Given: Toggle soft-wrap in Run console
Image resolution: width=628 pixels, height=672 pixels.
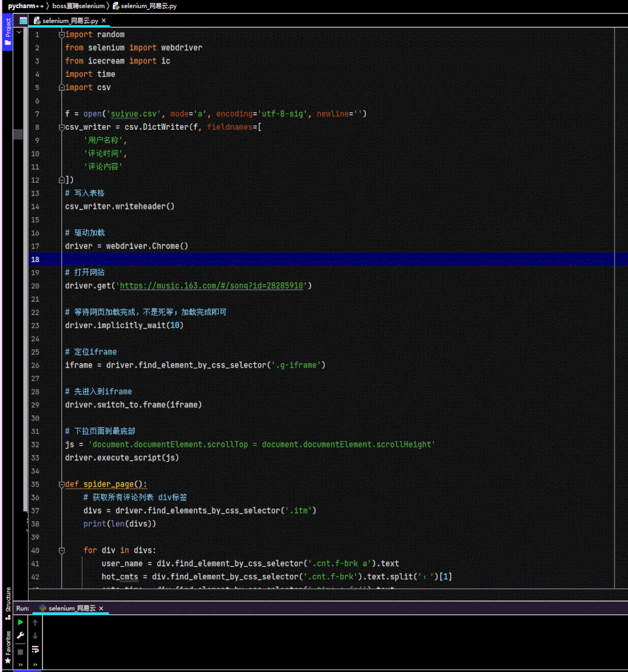Looking at the screenshot, I should point(35,650).
